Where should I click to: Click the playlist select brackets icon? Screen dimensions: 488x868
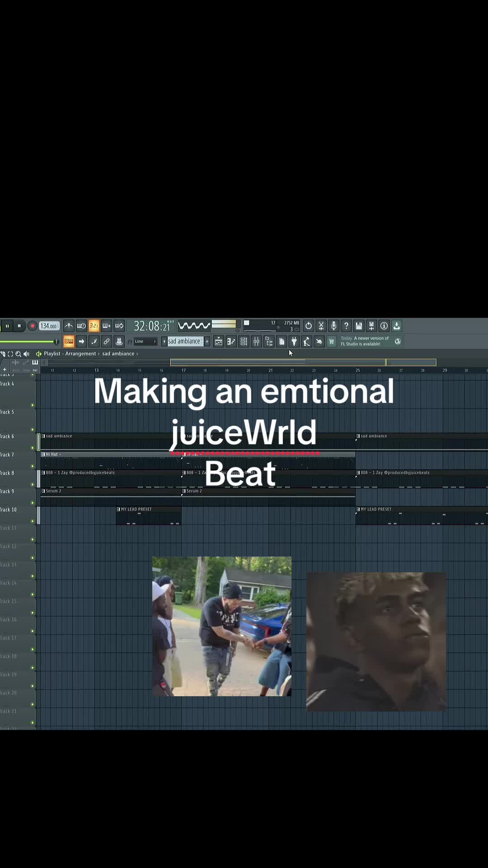pos(10,354)
